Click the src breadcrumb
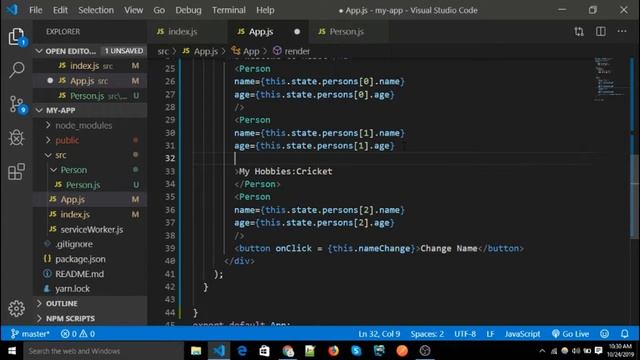640x360 pixels. (x=162, y=51)
